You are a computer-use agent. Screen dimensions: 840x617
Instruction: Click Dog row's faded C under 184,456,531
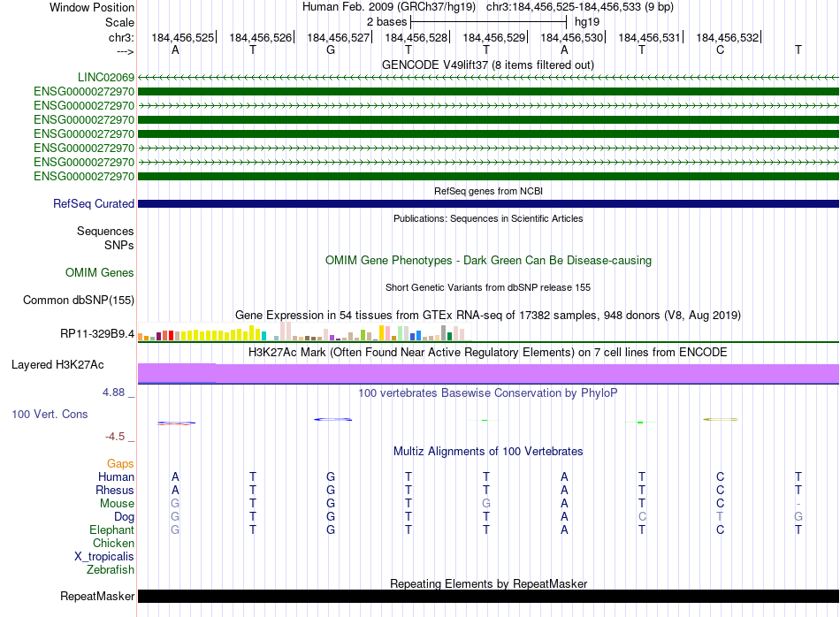(642, 517)
